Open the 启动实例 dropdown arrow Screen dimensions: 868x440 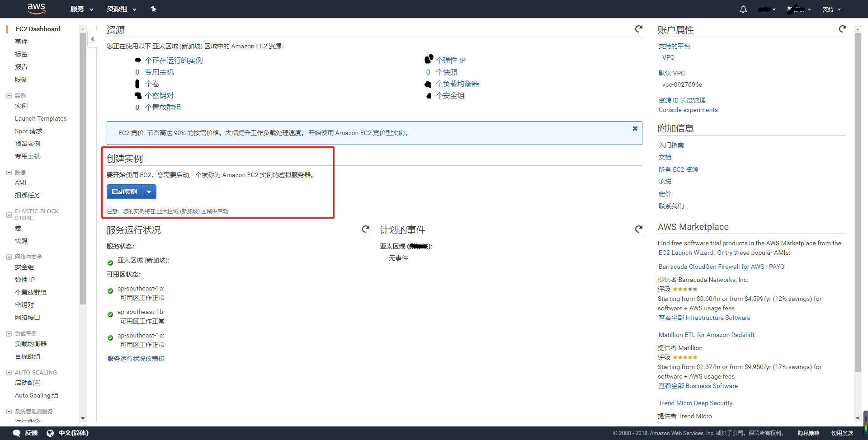click(x=149, y=192)
